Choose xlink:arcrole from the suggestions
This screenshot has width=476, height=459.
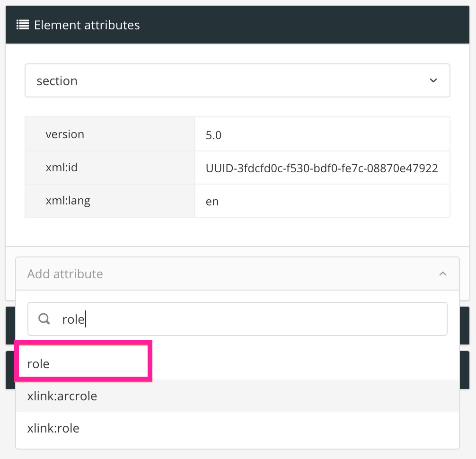pos(62,396)
